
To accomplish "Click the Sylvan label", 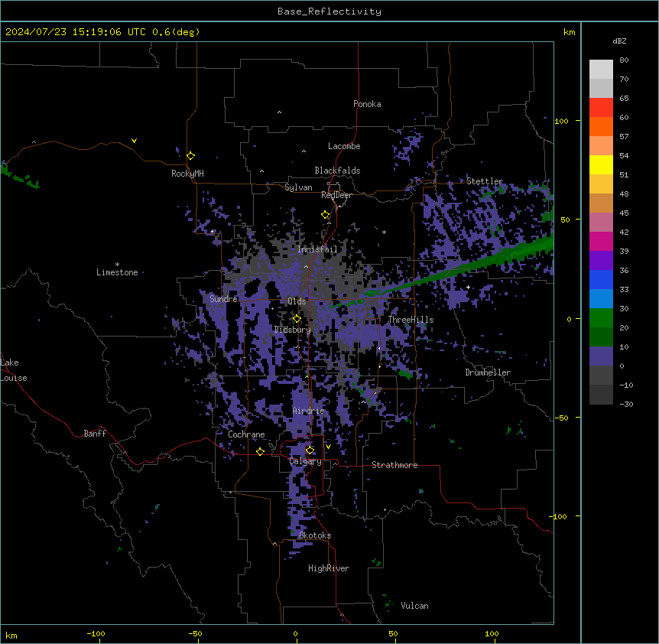I will [x=298, y=187].
